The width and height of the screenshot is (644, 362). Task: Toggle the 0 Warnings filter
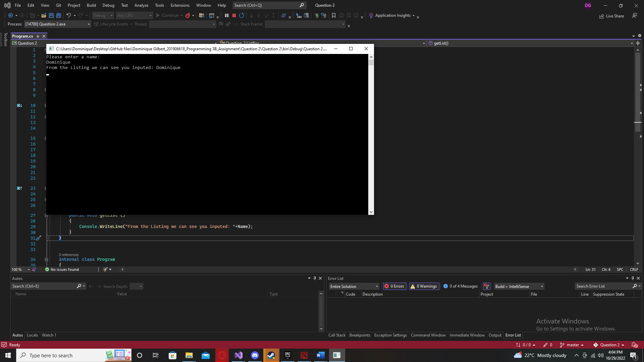pos(424,286)
